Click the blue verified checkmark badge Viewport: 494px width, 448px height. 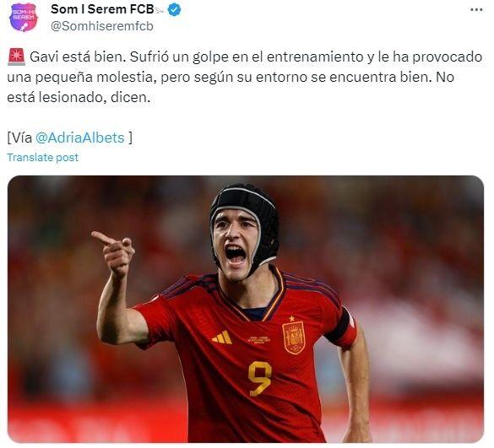coord(174,10)
